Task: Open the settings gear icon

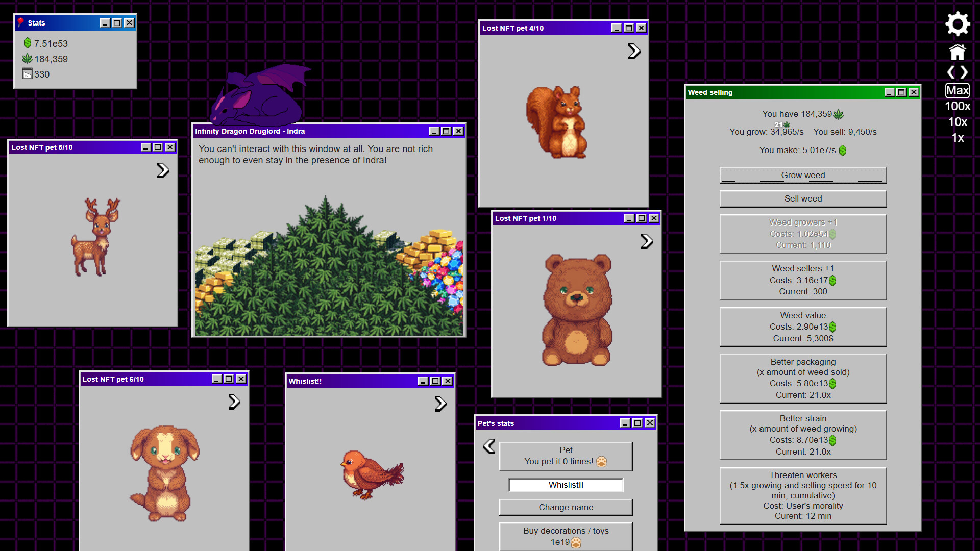Action: [x=957, y=24]
